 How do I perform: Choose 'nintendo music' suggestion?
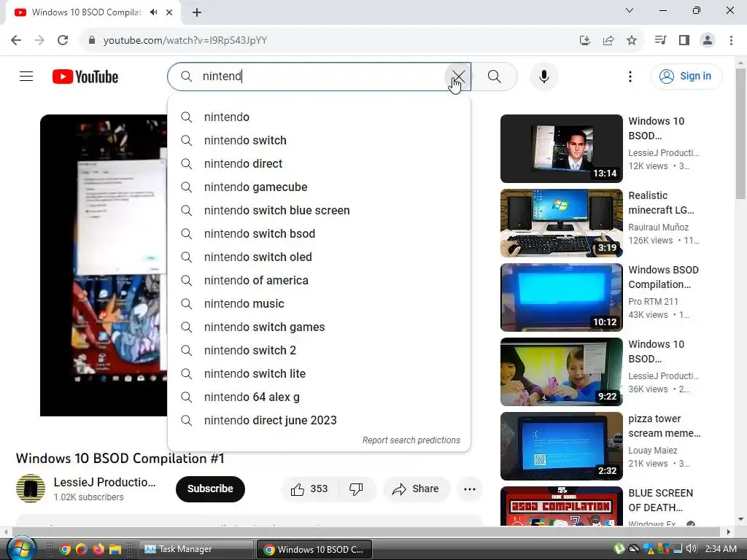(319, 304)
